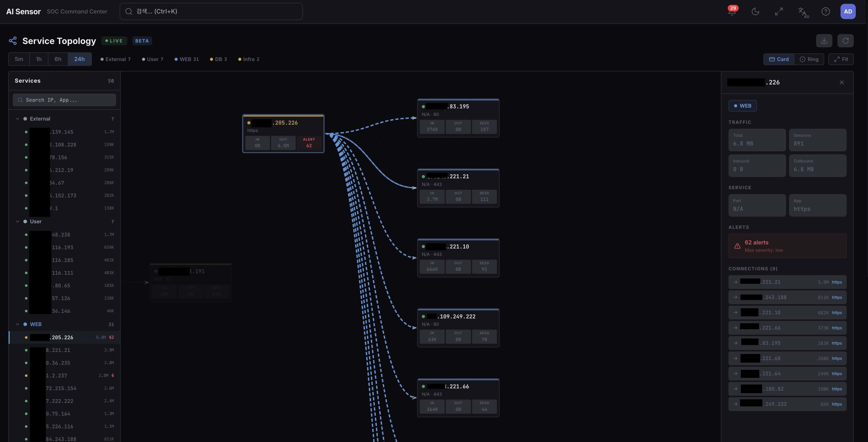Open the 62 alerts warning box

(787, 246)
